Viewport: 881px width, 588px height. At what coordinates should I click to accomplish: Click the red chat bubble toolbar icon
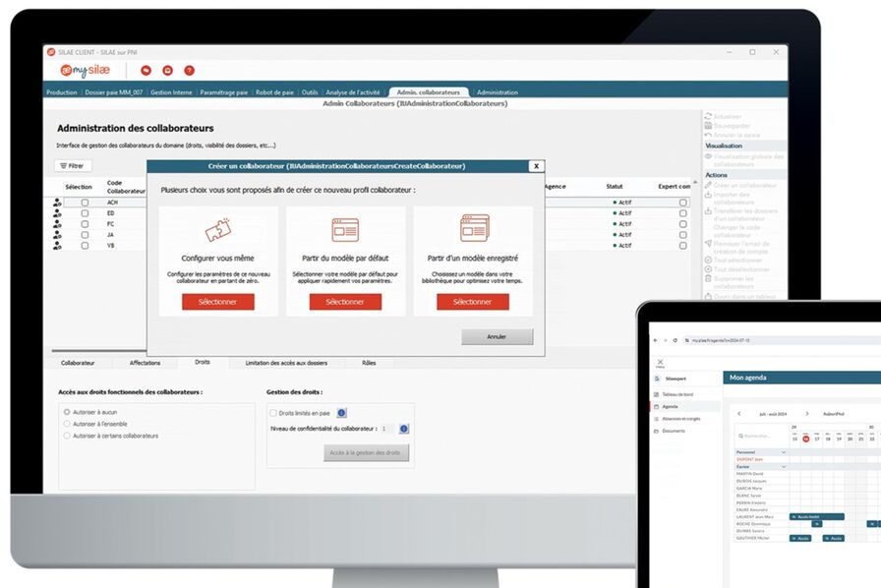click(x=147, y=70)
